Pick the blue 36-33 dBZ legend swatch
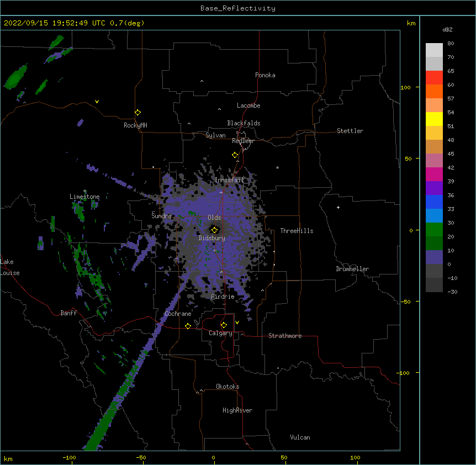Image resolution: width=476 pixels, height=465 pixels. tap(434, 202)
